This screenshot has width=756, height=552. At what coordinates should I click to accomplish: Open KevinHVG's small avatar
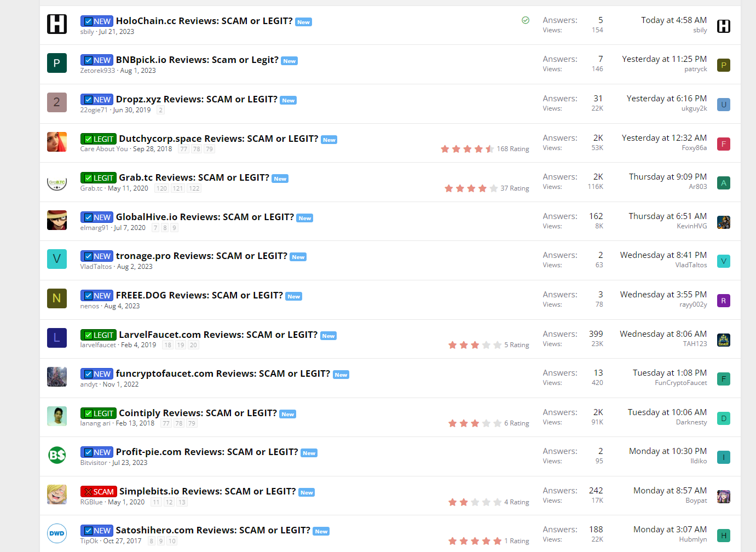tap(724, 222)
